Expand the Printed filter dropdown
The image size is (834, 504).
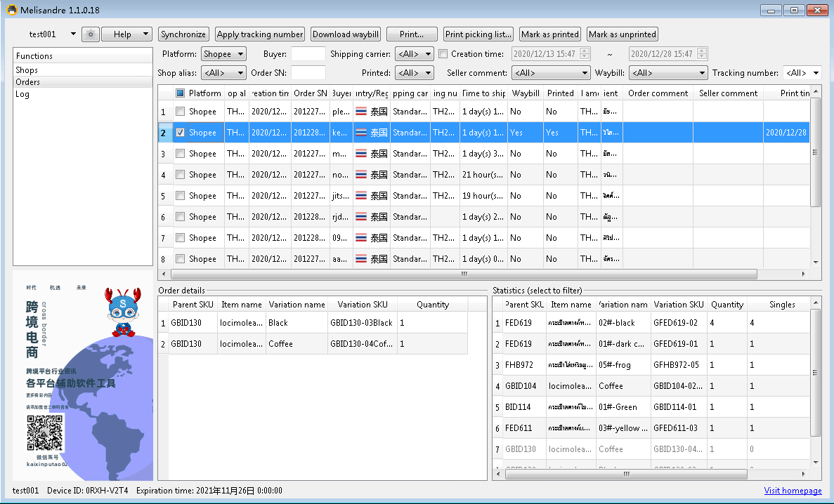[x=415, y=73]
